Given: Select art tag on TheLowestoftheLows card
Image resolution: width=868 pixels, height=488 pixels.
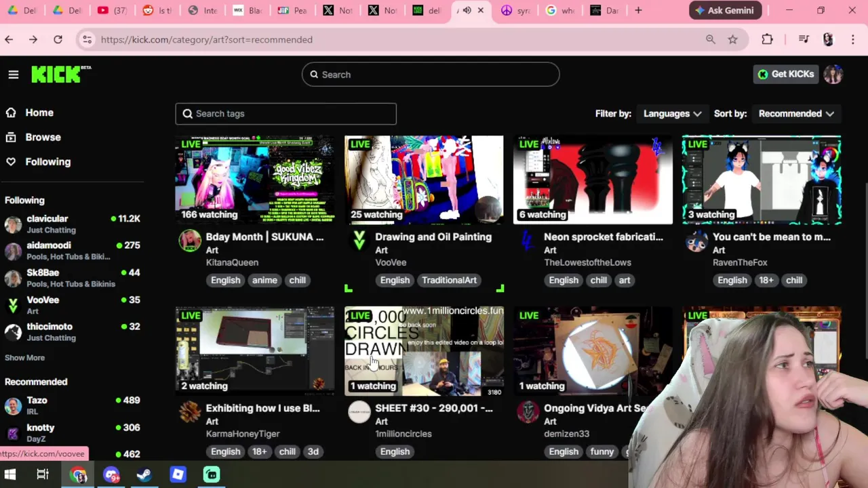Looking at the screenshot, I should point(625,280).
